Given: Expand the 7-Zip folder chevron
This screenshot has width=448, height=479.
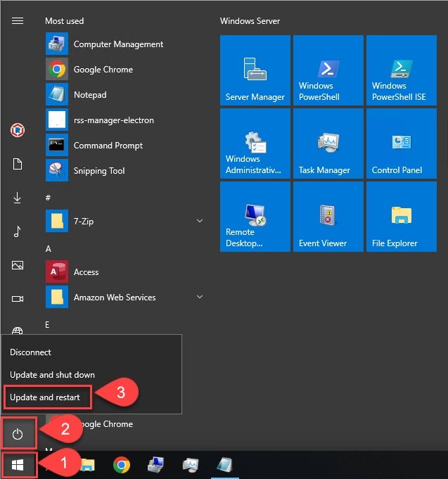Looking at the screenshot, I should (200, 222).
